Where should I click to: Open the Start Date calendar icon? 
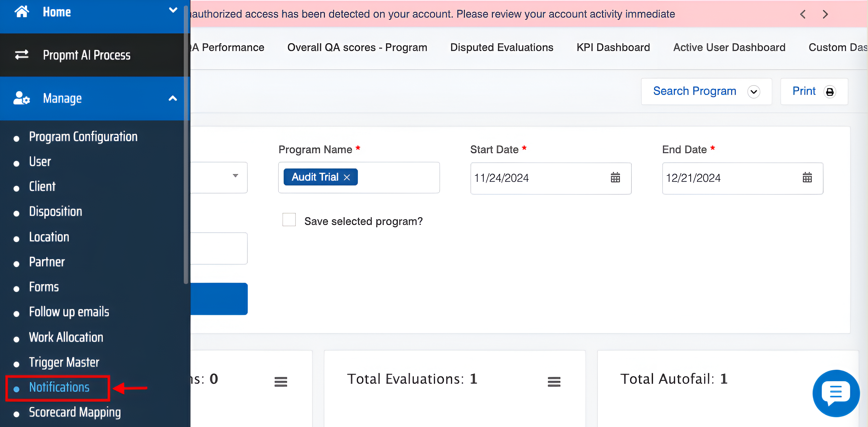pyautogui.click(x=615, y=178)
